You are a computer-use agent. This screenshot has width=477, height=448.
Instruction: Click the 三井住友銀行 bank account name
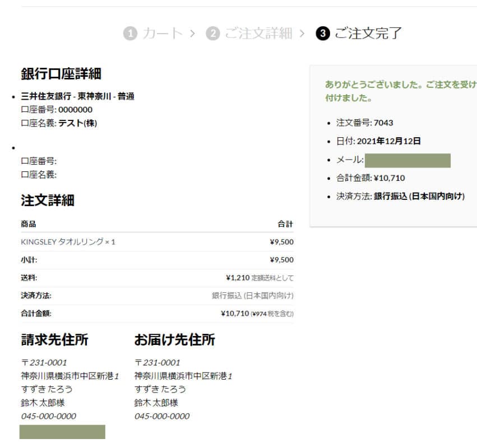pyautogui.click(x=77, y=96)
